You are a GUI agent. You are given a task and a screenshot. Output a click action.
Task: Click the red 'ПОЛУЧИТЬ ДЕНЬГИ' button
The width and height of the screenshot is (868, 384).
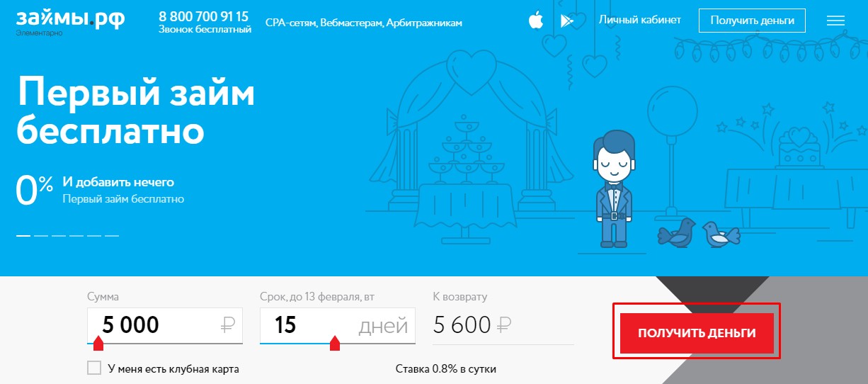697,332
